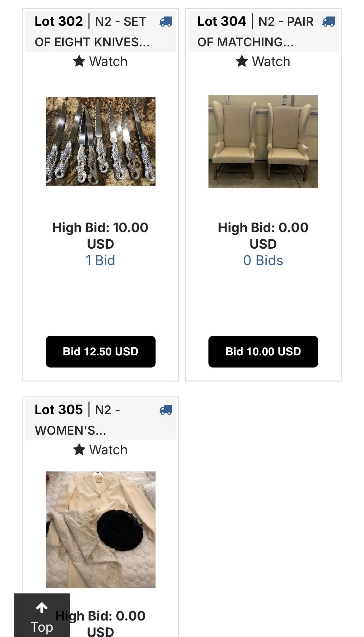Open the wingback chairs photo
The height and width of the screenshot is (637, 364).
[x=263, y=142]
